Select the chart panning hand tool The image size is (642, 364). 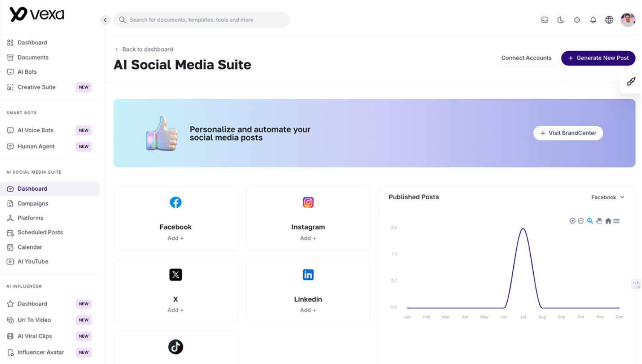(x=599, y=221)
